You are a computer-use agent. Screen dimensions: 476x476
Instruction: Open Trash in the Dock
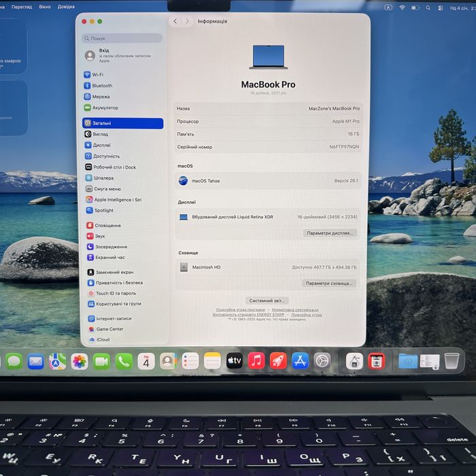pyautogui.click(x=452, y=361)
